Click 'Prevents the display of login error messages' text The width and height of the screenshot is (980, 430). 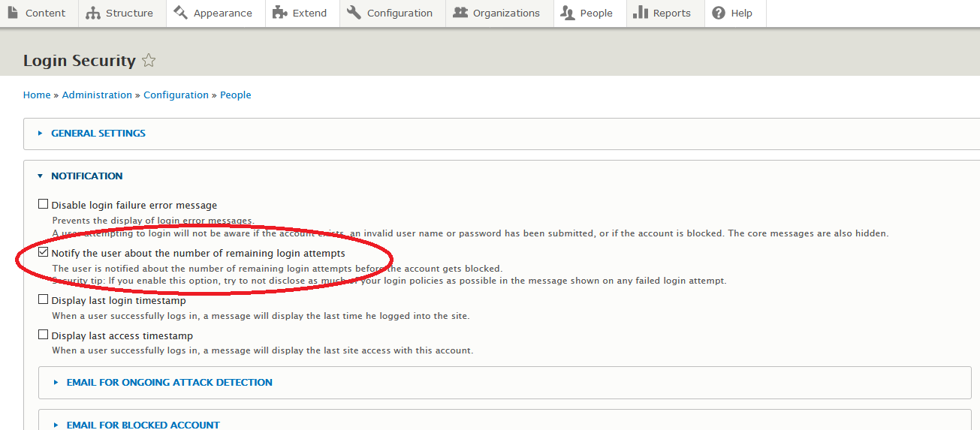pos(153,221)
